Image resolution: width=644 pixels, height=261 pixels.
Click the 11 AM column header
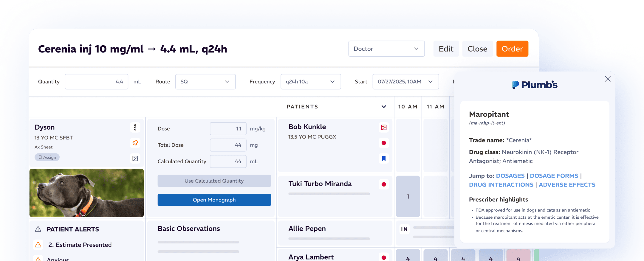click(435, 107)
